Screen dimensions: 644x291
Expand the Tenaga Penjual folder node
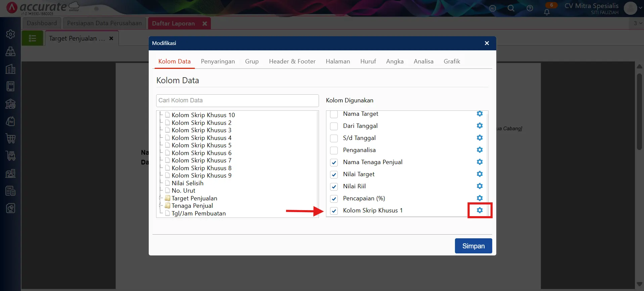click(x=160, y=206)
